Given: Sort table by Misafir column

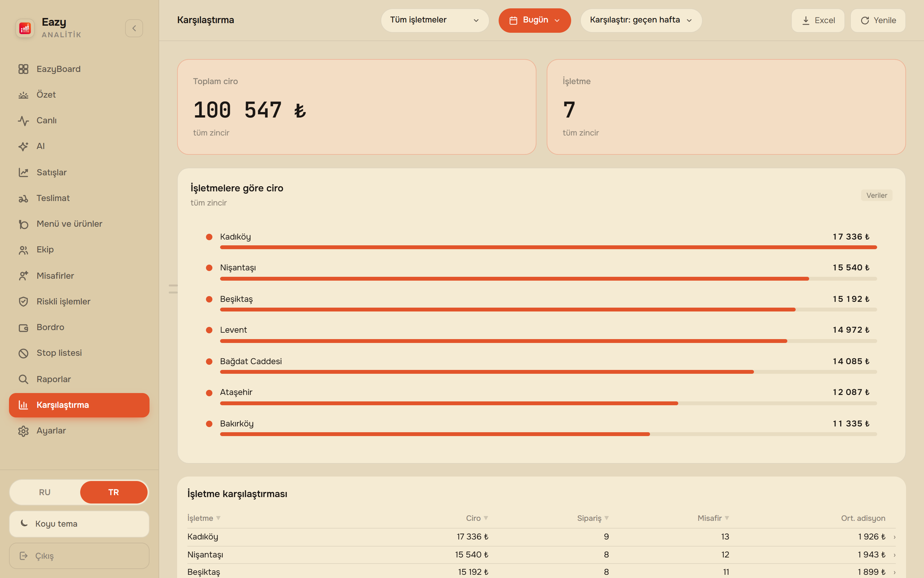Looking at the screenshot, I should point(713,518).
